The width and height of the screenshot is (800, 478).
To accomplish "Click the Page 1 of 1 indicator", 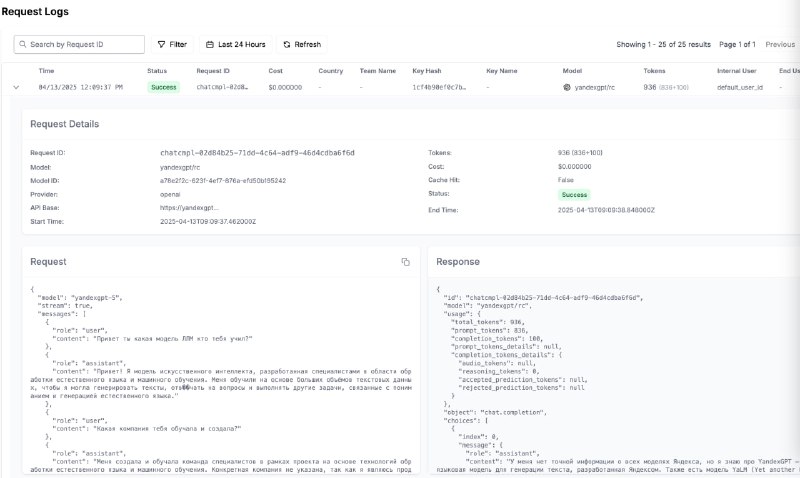I will pyautogui.click(x=737, y=44).
